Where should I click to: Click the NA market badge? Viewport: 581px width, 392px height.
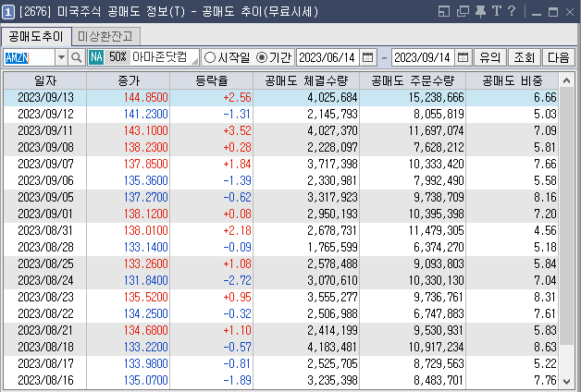(x=96, y=57)
